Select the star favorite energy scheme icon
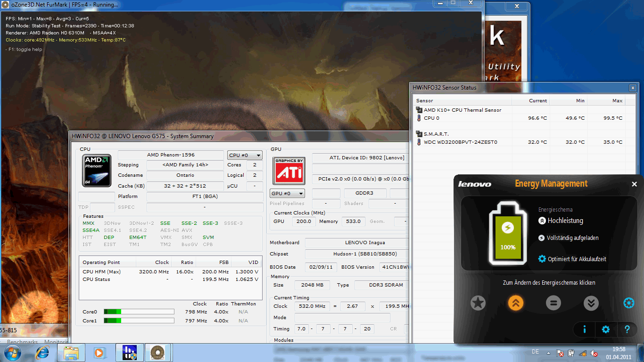 click(x=478, y=303)
